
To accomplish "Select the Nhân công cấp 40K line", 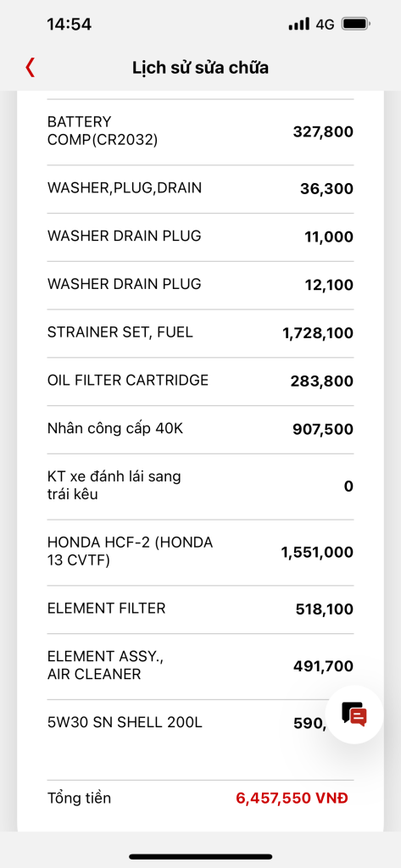I will point(200,430).
